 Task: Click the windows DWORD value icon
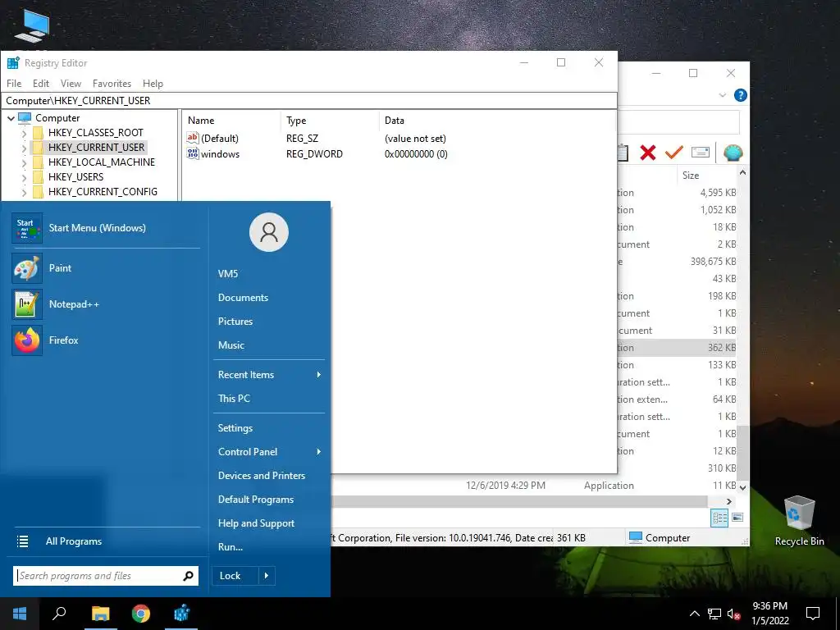[192, 153]
